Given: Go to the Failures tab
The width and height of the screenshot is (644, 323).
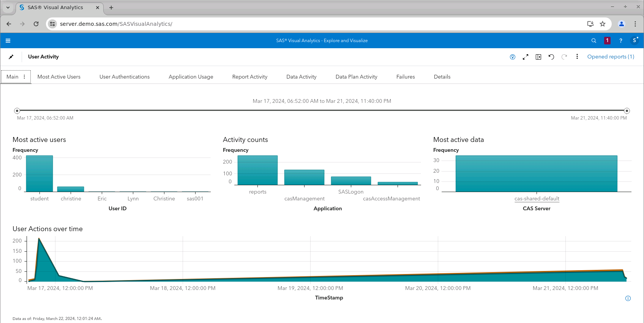Looking at the screenshot, I should pos(406,77).
